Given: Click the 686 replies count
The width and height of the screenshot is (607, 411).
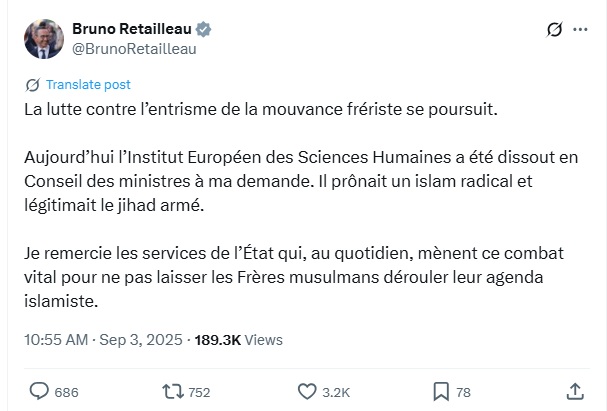Looking at the screenshot, I should pyautogui.click(x=66, y=391).
